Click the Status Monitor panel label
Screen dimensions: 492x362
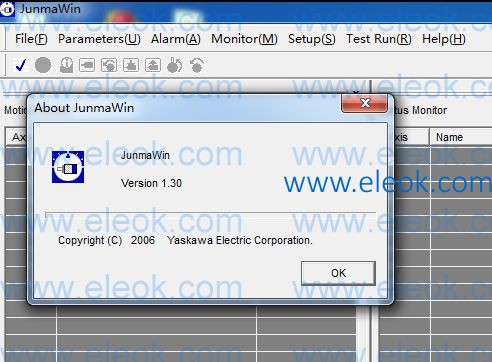(x=420, y=110)
